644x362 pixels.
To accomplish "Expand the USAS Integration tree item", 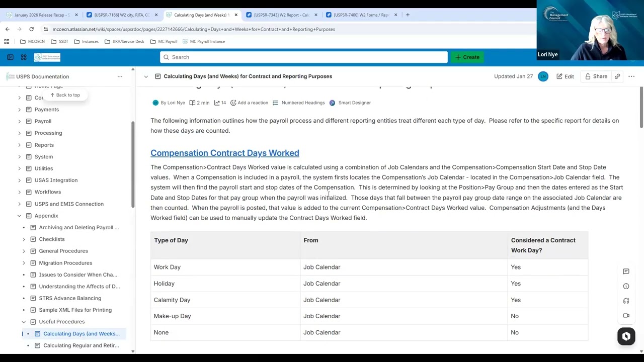I will (20, 180).
